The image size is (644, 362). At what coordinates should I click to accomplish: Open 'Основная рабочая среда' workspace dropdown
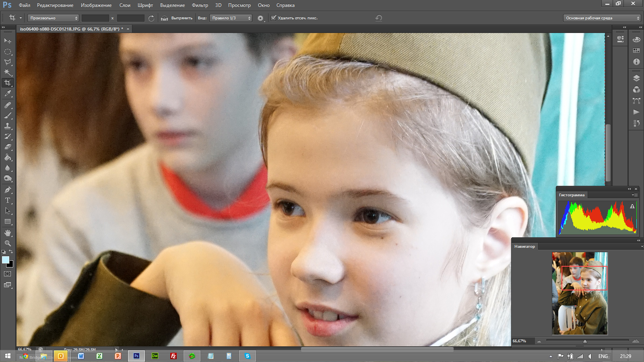602,18
